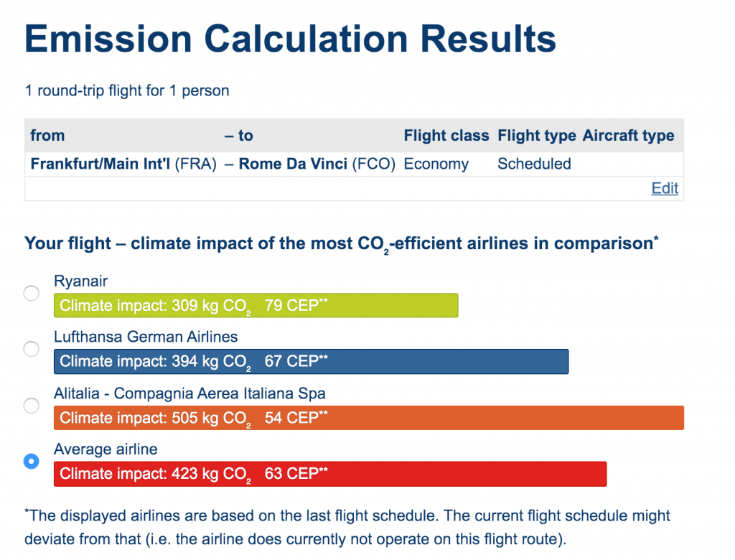Viewport: 735px width, 560px height.
Task: Click the Flight class column header
Action: (446, 136)
